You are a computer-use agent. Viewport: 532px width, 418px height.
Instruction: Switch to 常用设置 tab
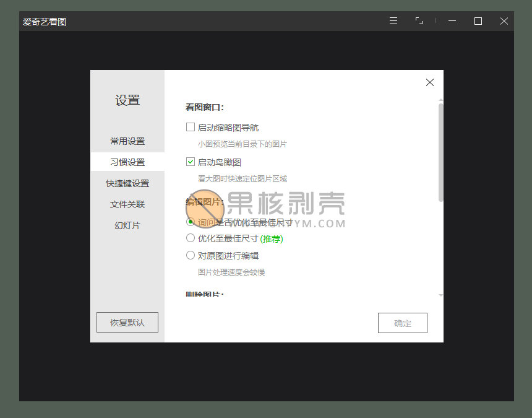tap(127, 141)
